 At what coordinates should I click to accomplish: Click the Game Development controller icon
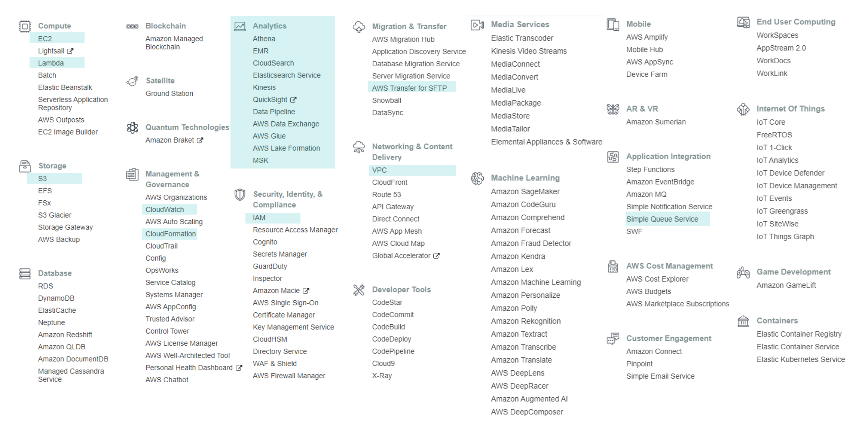pos(743,273)
